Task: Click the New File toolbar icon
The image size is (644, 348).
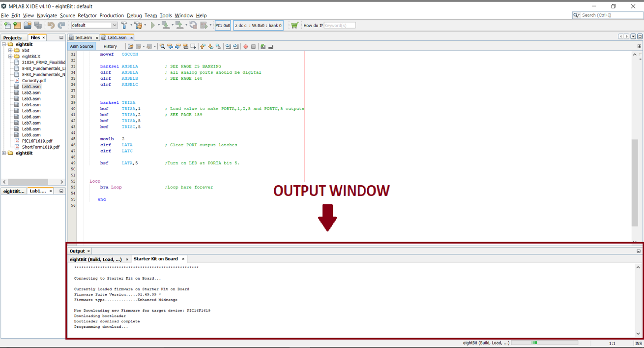Action: [x=7, y=25]
